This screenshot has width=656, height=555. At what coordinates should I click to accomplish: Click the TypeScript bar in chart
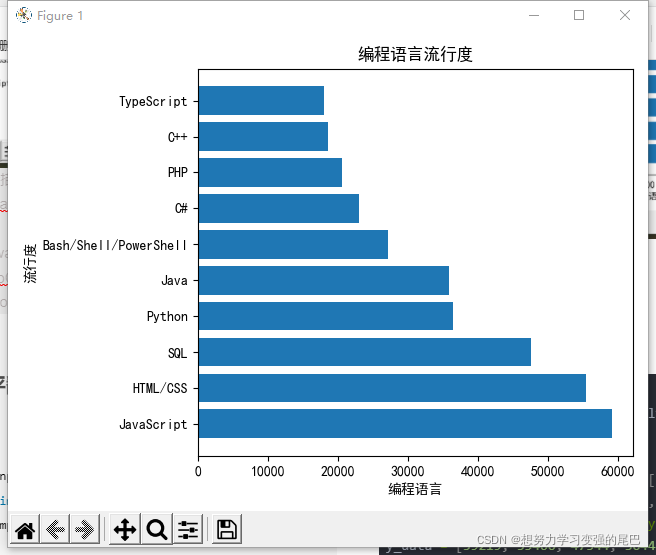[261, 100]
